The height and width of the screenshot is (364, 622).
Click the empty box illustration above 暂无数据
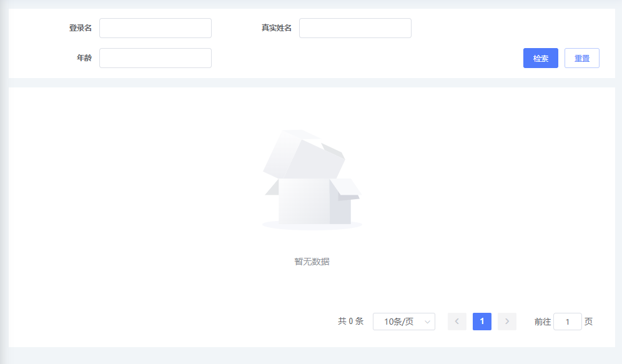click(x=311, y=181)
